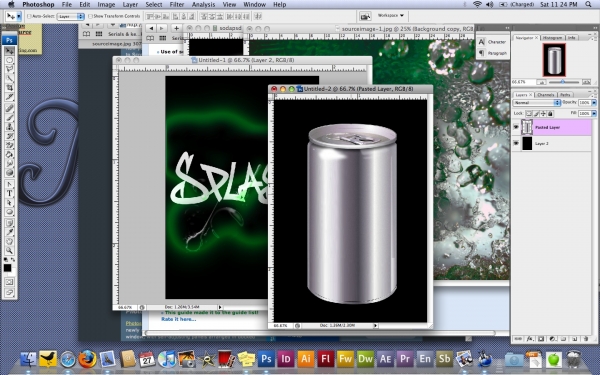This screenshot has width=600, height=375.
Task: Select the Eraser tool
Action: click(10, 145)
